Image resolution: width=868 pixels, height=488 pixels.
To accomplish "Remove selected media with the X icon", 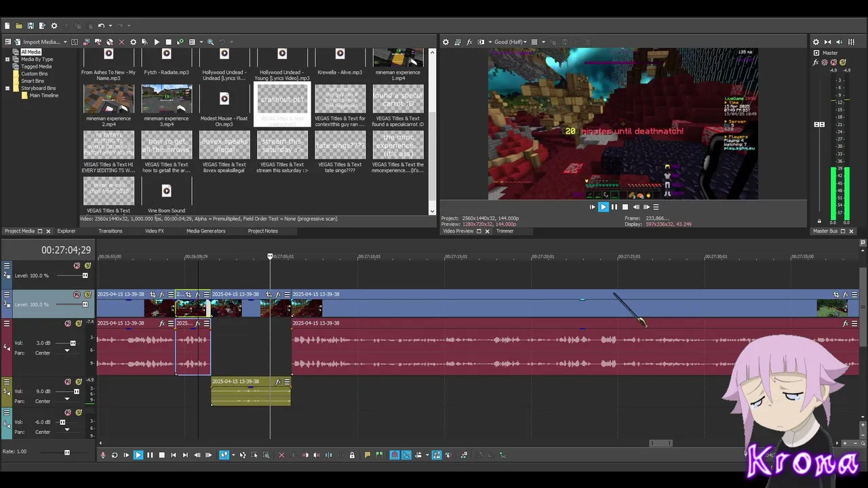I will click(x=121, y=42).
